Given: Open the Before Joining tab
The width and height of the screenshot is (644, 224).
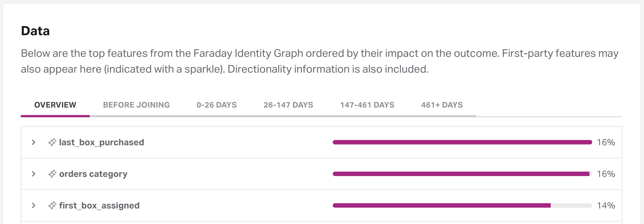Looking at the screenshot, I should [x=136, y=105].
